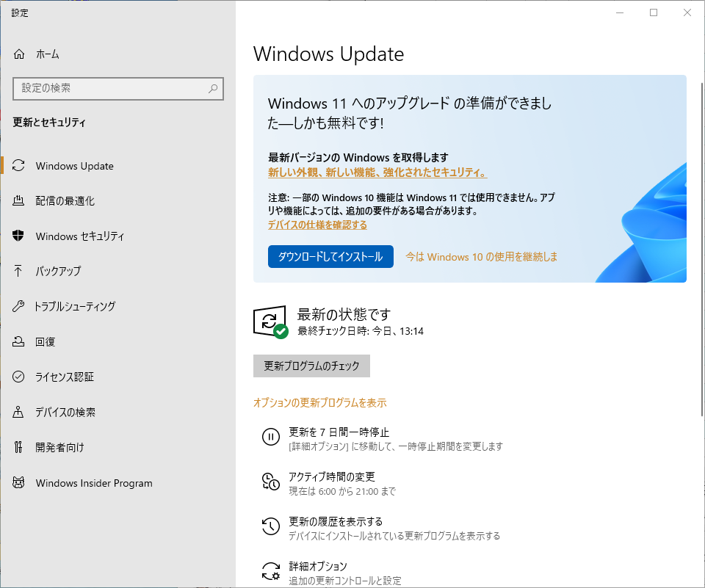Click the history icon for 更新の履歴を表示する
This screenshot has height=588, width=705.
click(x=271, y=526)
